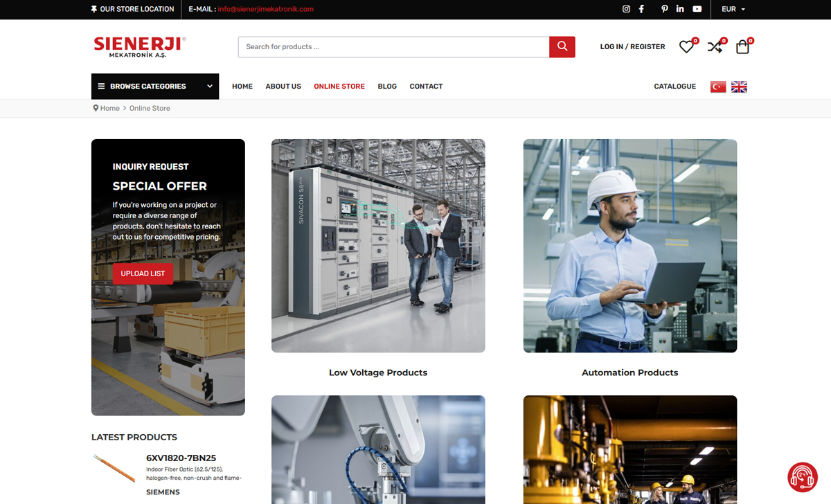
Task: Click the red search magnifier button
Action: tap(562, 46)
